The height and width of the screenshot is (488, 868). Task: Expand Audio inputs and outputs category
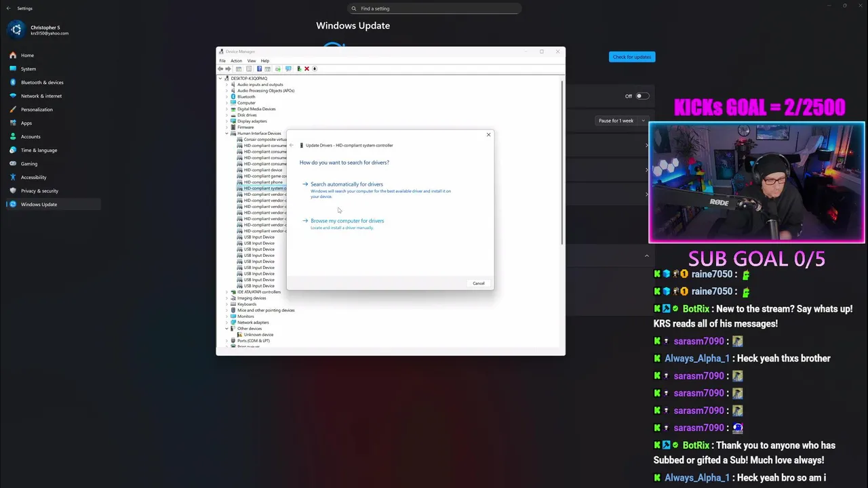click(x=226, y=85)
